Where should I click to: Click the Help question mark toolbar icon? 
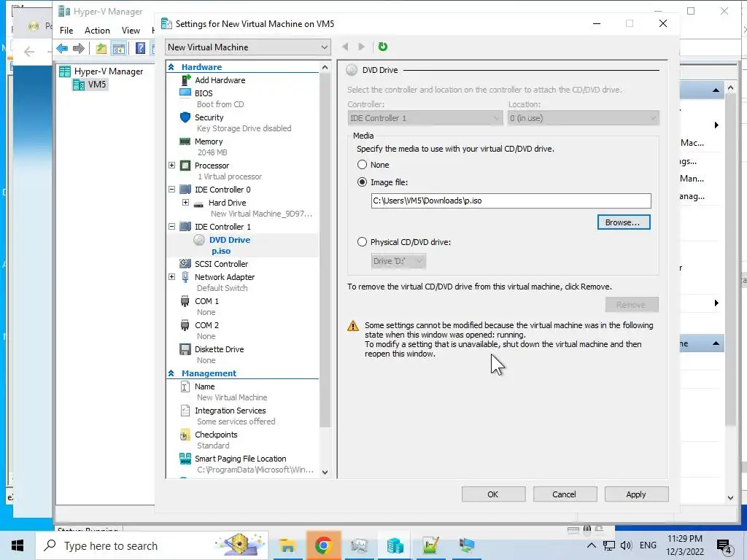(141, 48)
